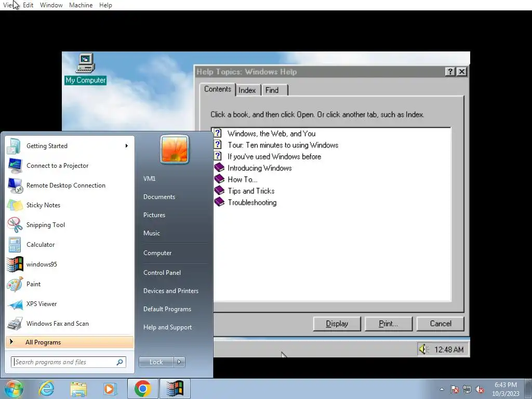This screenshot has width=532, height=399.
Task: Open Windows Media Player from taskbar
Action: pos(109,389)
